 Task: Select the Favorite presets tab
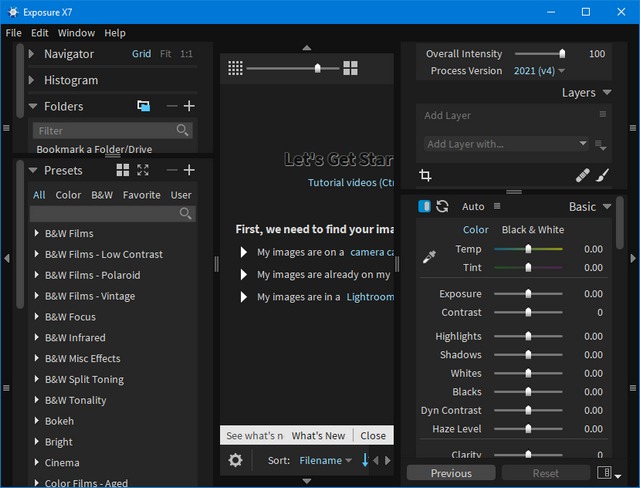click(141, 195)
